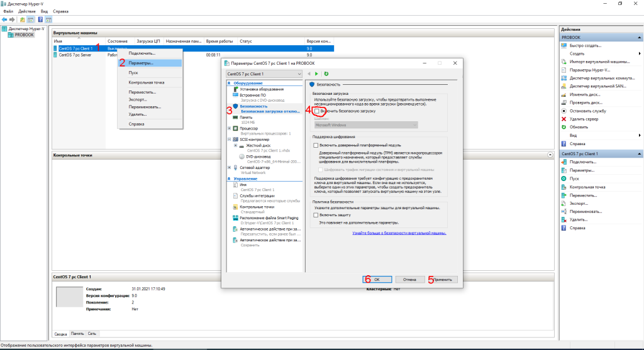
Task: Tick Включить доверенный платформенный модуль checkbox
Action: click(316, 145)
